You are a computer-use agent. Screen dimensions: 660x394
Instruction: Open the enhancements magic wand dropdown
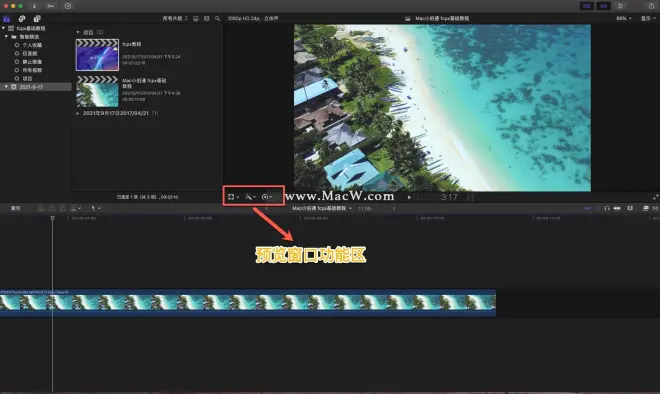250,197
